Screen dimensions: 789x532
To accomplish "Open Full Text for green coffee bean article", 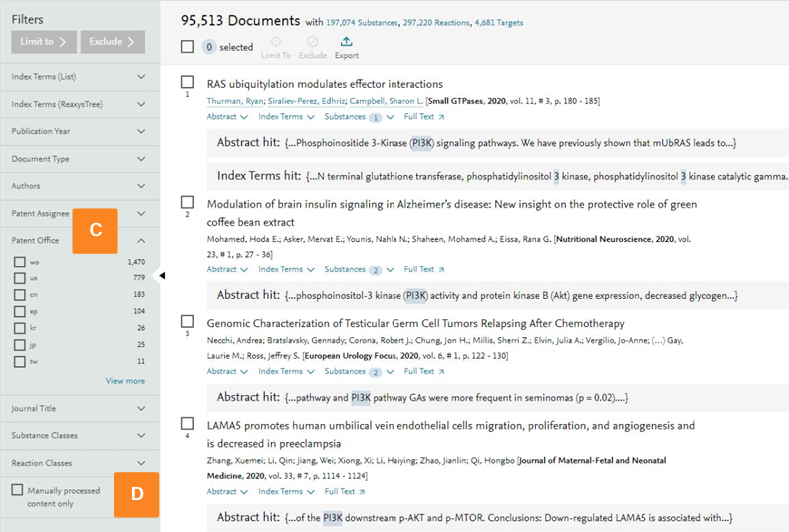I will coord(424,269).
